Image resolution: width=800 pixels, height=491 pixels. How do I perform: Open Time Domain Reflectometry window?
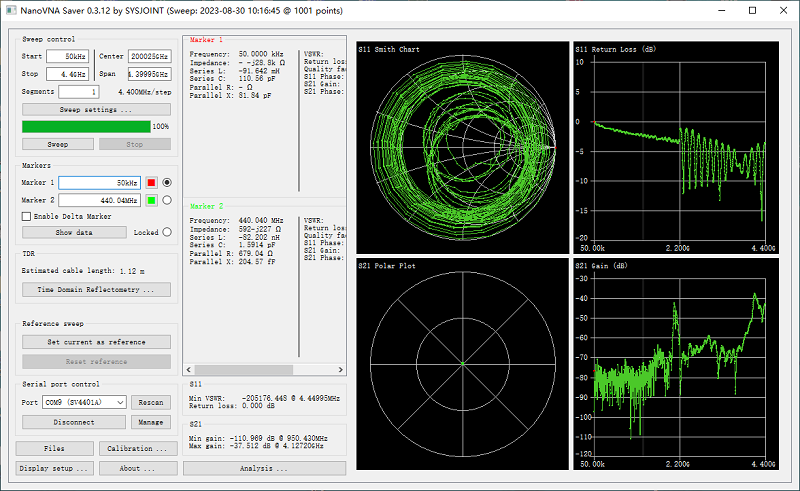click(x=96, y=290)
